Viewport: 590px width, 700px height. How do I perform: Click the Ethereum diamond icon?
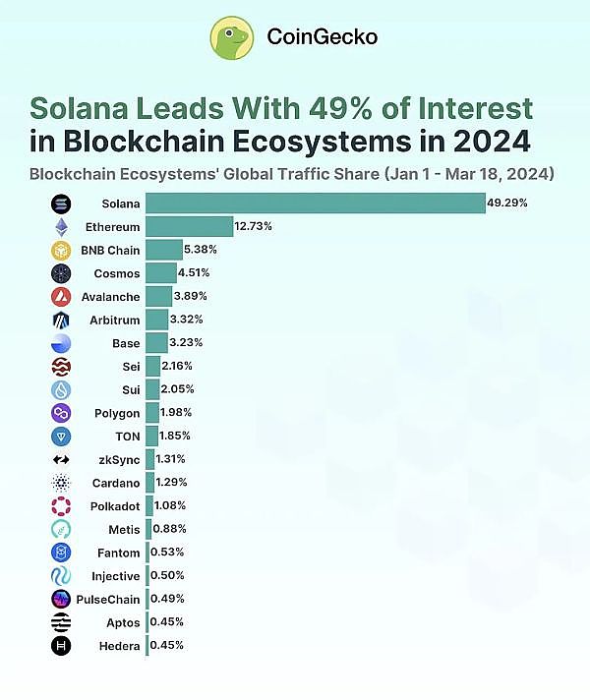point(61,227)
